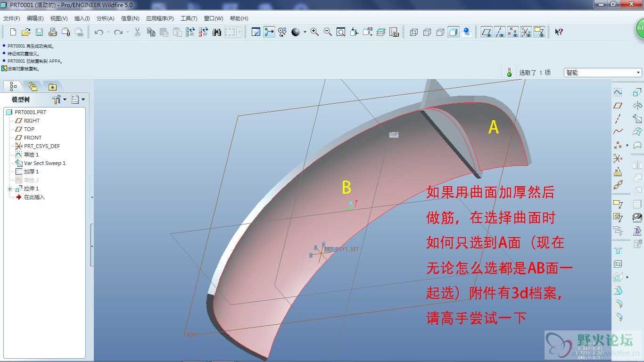Open the undo history dropdown arrow
Viewport: 644px width, 362px height.
[x=108, y=32]
